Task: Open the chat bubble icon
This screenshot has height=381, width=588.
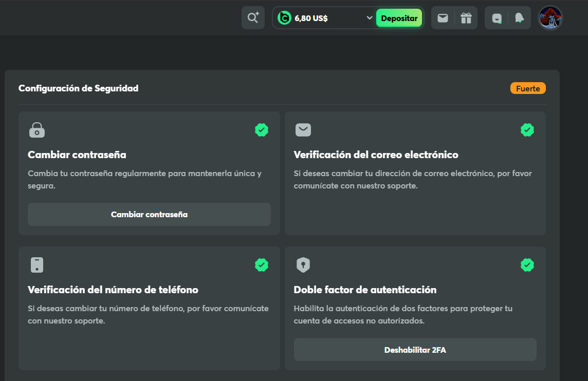Action: 497,18
